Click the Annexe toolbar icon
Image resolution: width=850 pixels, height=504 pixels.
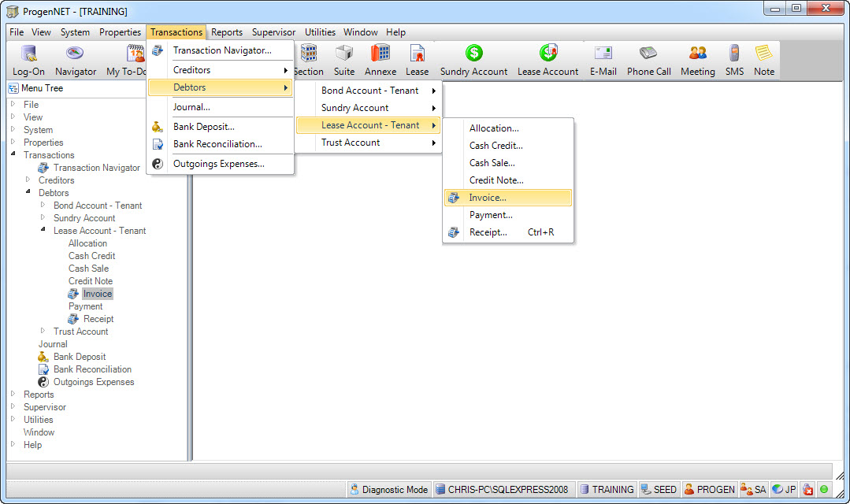point(380,53)
